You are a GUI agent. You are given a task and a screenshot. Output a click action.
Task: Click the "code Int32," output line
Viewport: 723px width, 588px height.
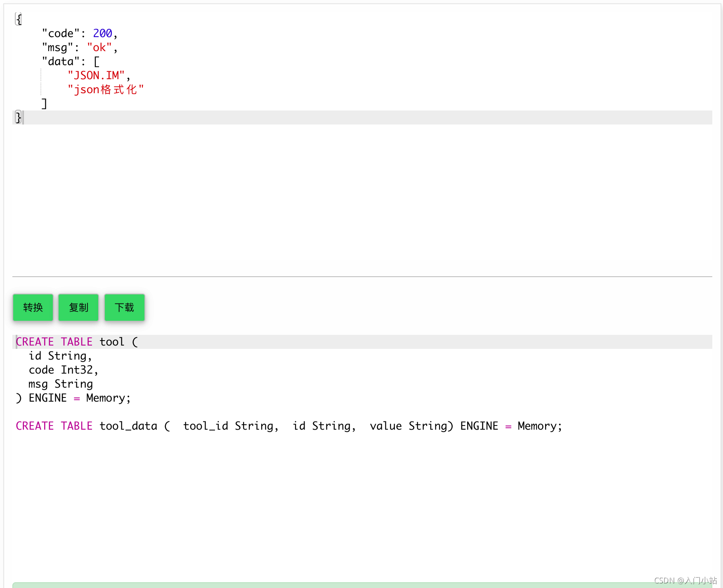tap(64, 370)
